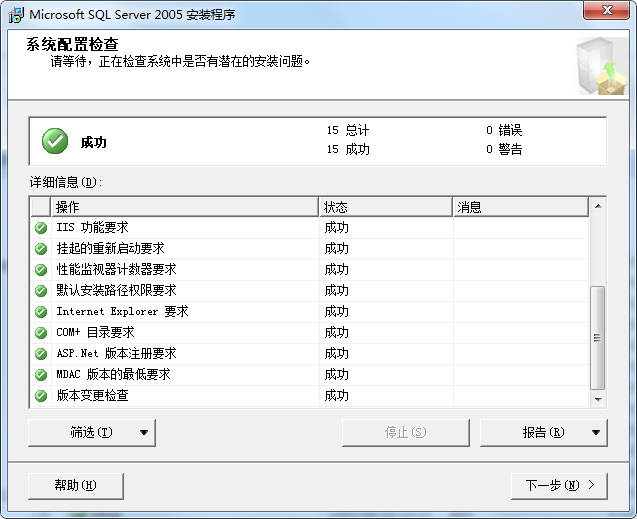The width and height of the screenshot is (637, 519).
Task: Click green check icon beside 性能监视器计数器要求
Action: [41, 270]
